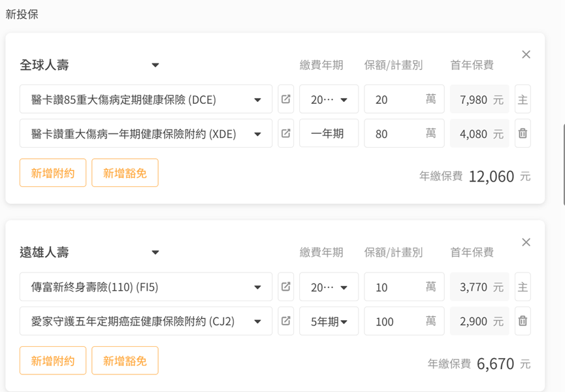Image resolution: width=565 pixels, height=392 pixels.
Task: Delete the 醫卡讚重大傷病一年期 (XDE) rider row
Action: tap(523, 134)
